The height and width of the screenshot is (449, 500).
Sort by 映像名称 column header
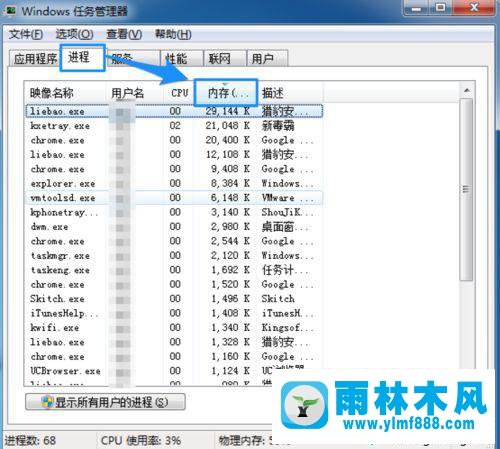click(x=65, y=93)
